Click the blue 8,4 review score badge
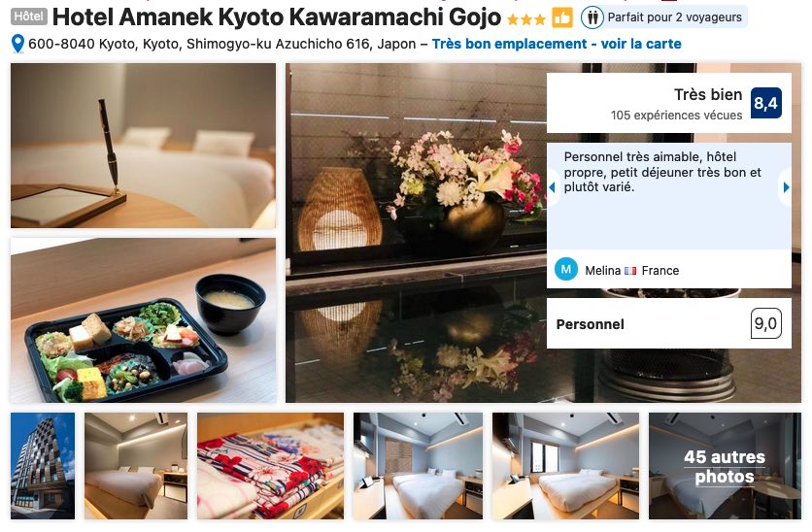Viewport: 812px width, 532px height. (766, 103)
